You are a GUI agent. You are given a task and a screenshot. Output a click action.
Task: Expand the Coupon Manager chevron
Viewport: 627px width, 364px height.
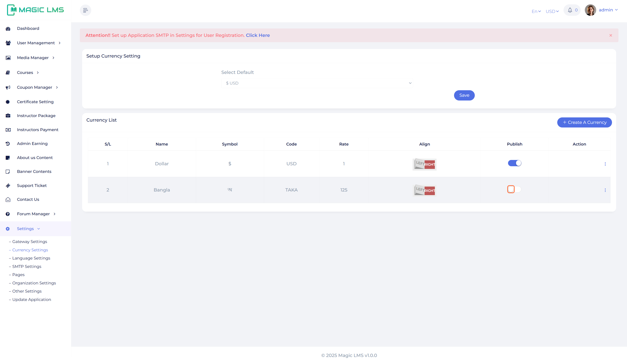point(57,87)
